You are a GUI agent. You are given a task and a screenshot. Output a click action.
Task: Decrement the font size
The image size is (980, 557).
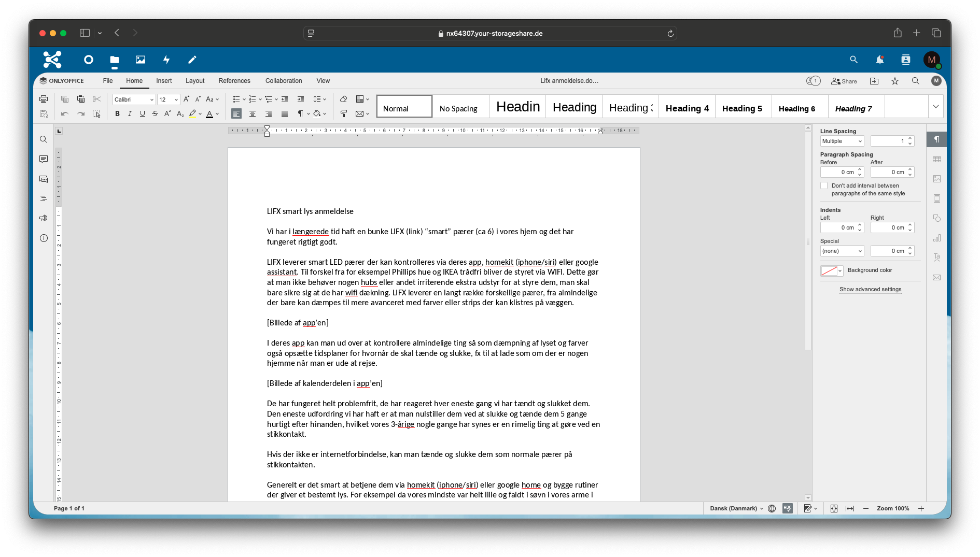198,99
